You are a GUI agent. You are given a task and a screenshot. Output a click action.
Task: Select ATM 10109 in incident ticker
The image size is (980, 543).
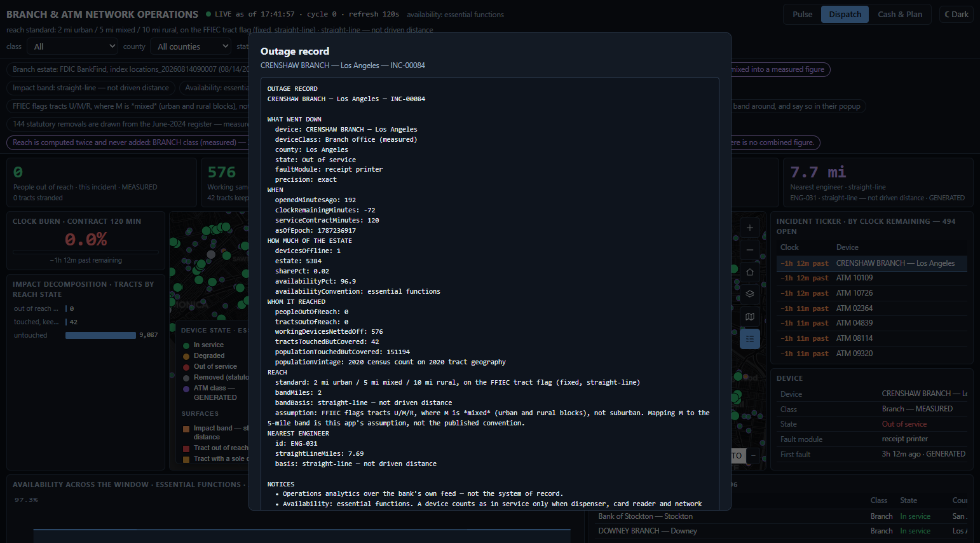click(x=872, y=278)
